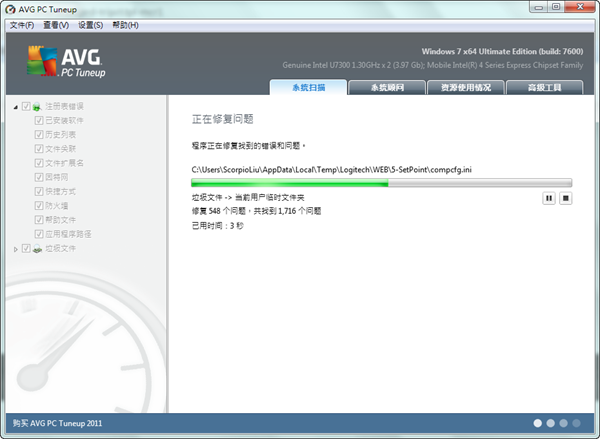The height and width of the screenshot is (439, 600).
Task: Toggle the 应用程序路径 checkbox
Action: tap(39, 233)
